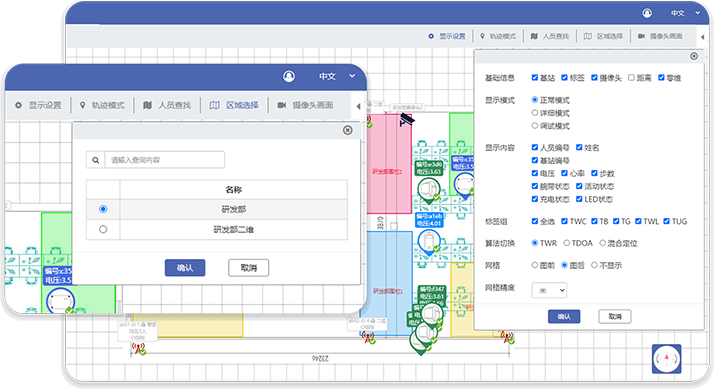The width and height of the screenshot is (714, 389).
Task: Click 轨迹模式 pin icon in front window
Action: click(x=82, y=105)
